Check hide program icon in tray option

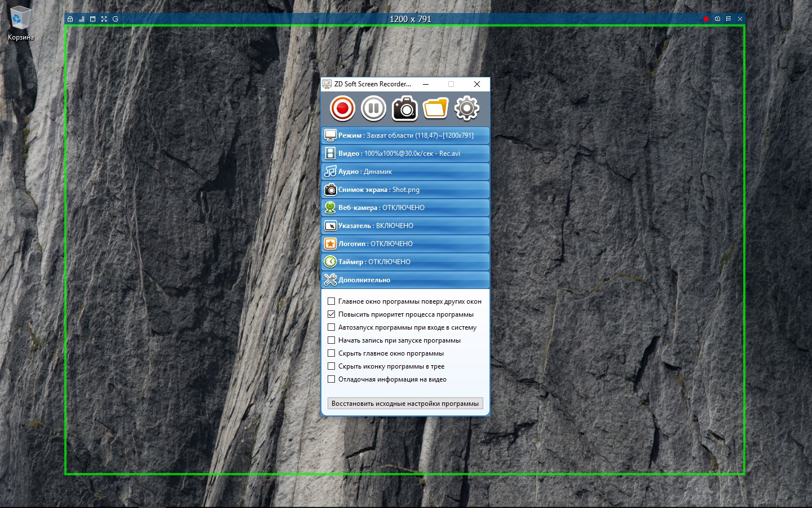332,366
